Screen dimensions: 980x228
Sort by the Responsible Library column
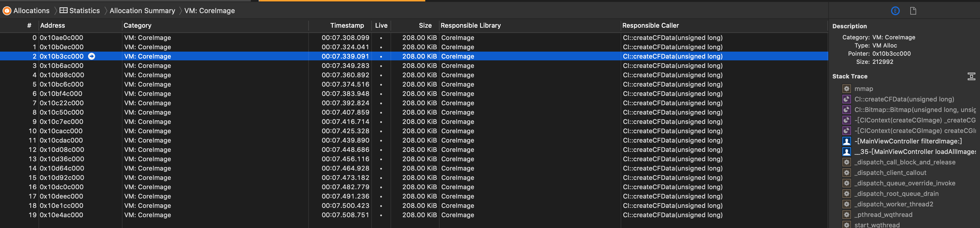[470, 25]
